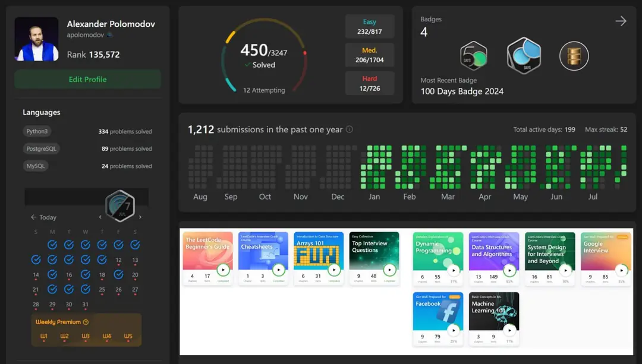Open the Badges arrow link
The image size is (642, 364).
621,21
